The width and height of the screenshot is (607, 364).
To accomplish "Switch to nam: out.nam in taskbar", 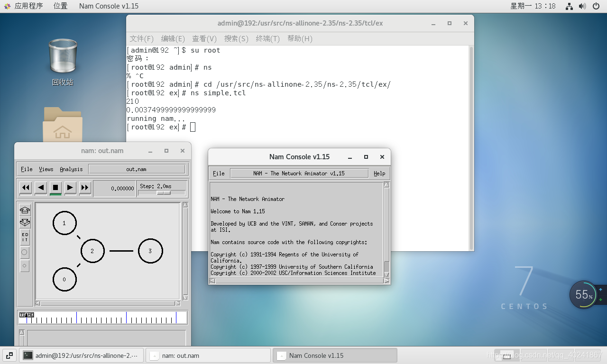I will coord(208,355).
